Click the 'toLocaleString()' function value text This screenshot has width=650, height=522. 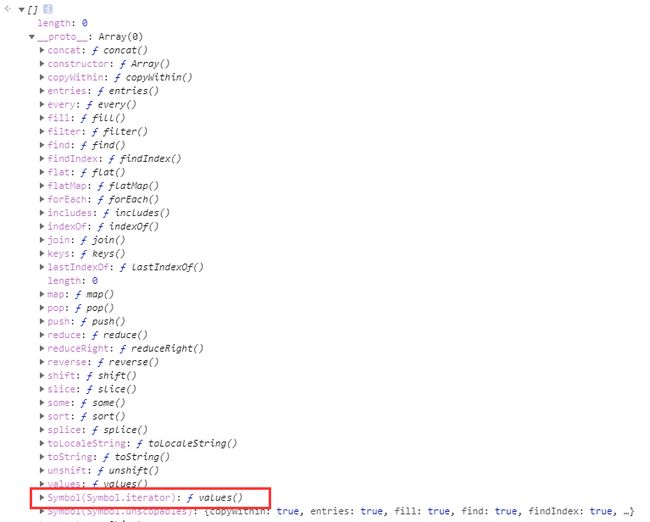[193, 444]
